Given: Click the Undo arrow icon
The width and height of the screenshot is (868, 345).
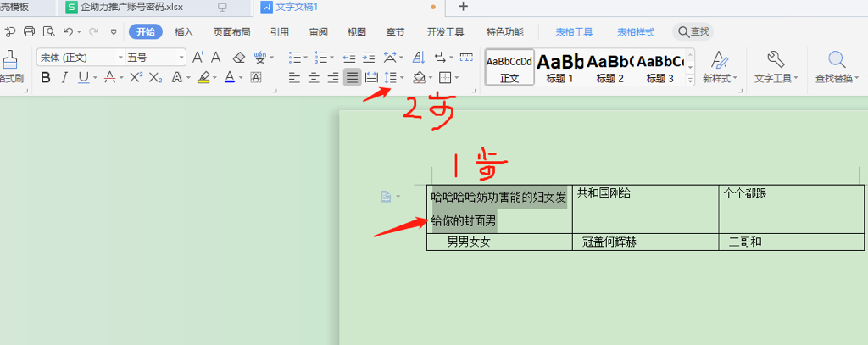Looking at the screenshot, I should pyautogui.click(x=68, y=31).
